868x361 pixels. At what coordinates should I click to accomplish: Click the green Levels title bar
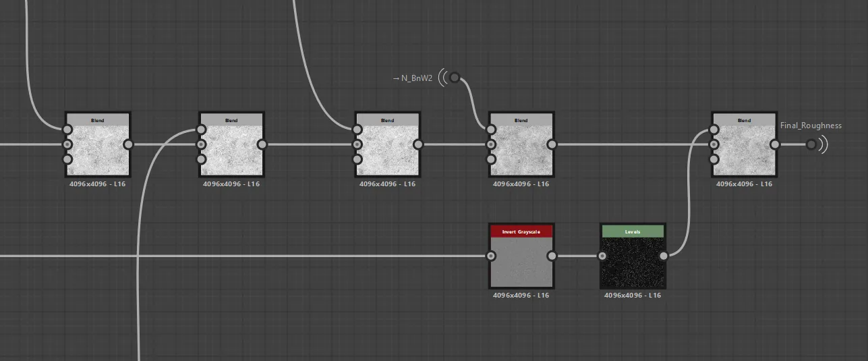633,231
